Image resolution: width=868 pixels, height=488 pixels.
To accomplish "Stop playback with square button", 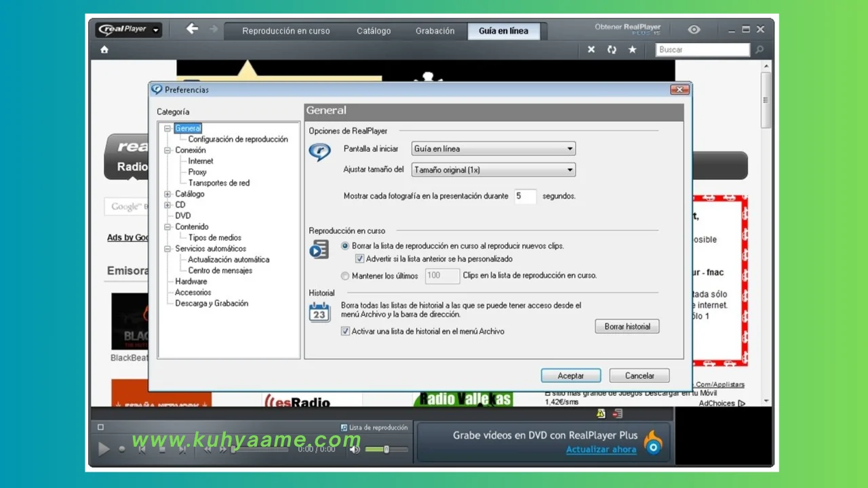I will tap(162, 449).
